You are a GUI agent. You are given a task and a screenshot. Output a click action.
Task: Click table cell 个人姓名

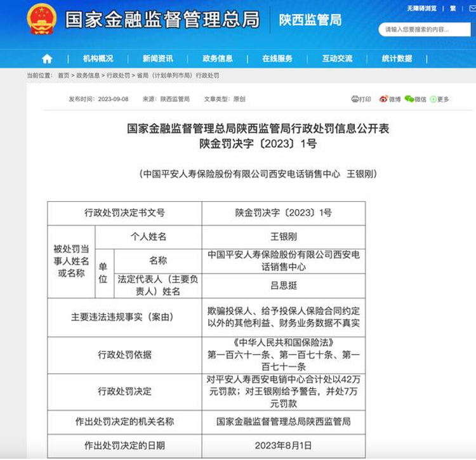click(149, 237)
